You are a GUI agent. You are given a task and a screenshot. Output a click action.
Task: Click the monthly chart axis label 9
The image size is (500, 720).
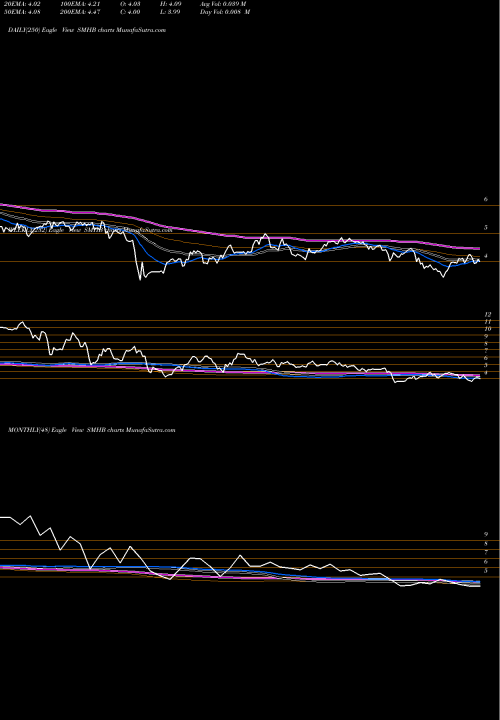486,534
